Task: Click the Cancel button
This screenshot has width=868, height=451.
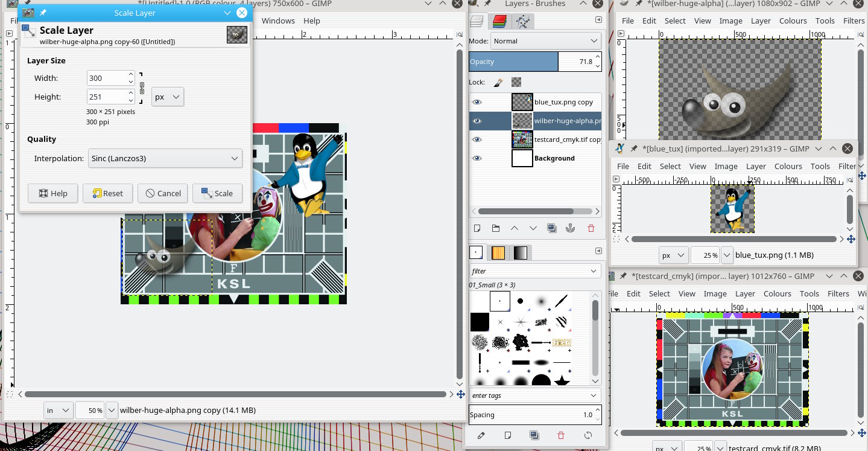Action: pyautogui.click(x=162, y=193)
